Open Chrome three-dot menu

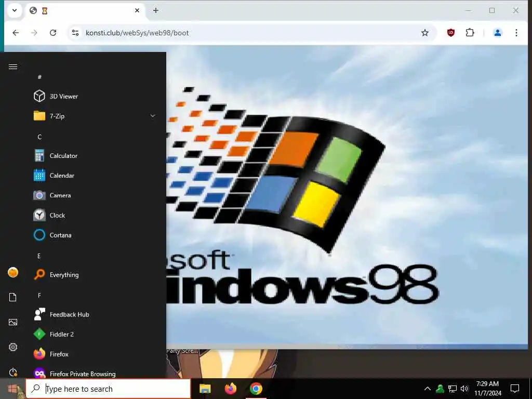click(516, 33)
